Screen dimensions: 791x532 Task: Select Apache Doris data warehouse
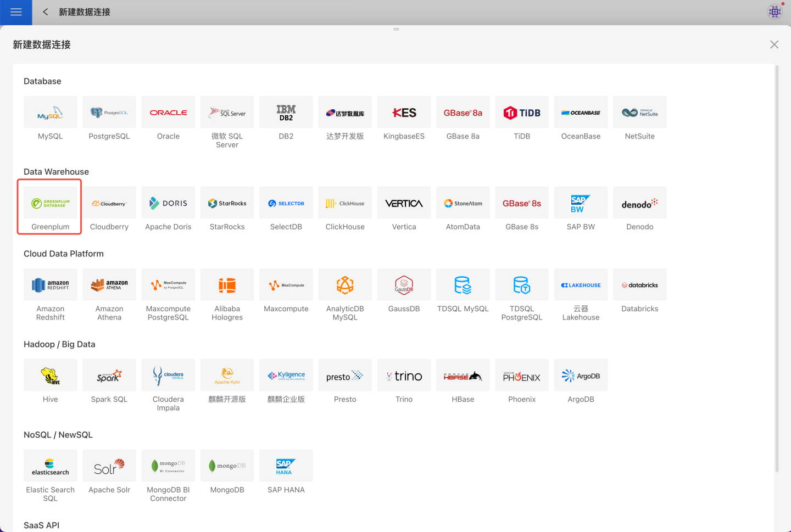click(168, 204)
